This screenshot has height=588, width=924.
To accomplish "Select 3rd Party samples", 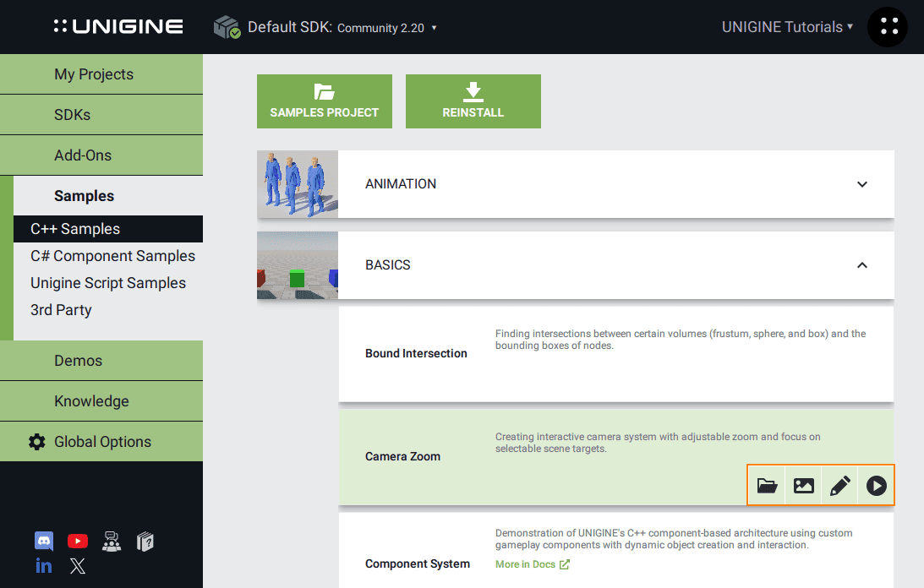I will coord(61,310).
